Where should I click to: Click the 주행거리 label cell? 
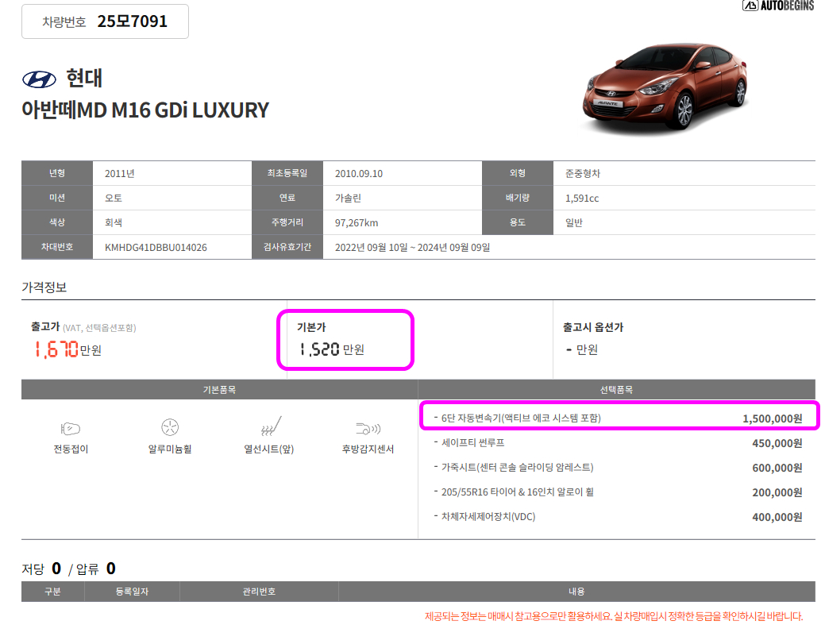click(x=287, y=222)
